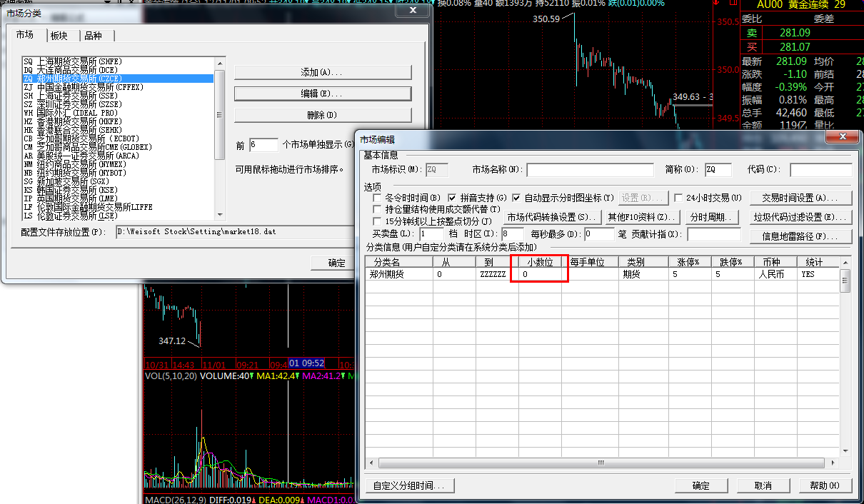Click the 简称(O) input field
The width and height of the screenshot is (864, 504).
[718, 170]
